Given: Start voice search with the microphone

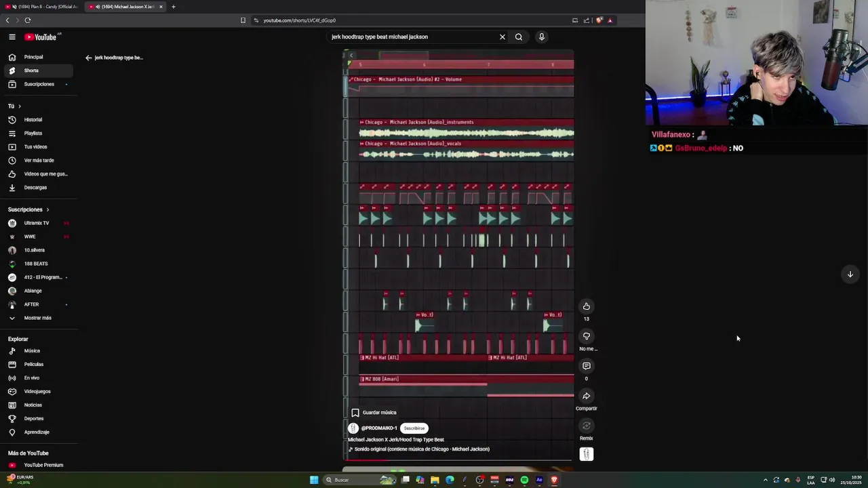Looking at the screenshot, I should tap(541, 37).
